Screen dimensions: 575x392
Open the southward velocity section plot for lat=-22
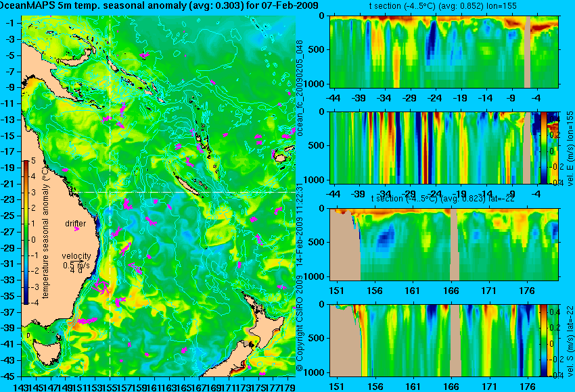(435, 341)
